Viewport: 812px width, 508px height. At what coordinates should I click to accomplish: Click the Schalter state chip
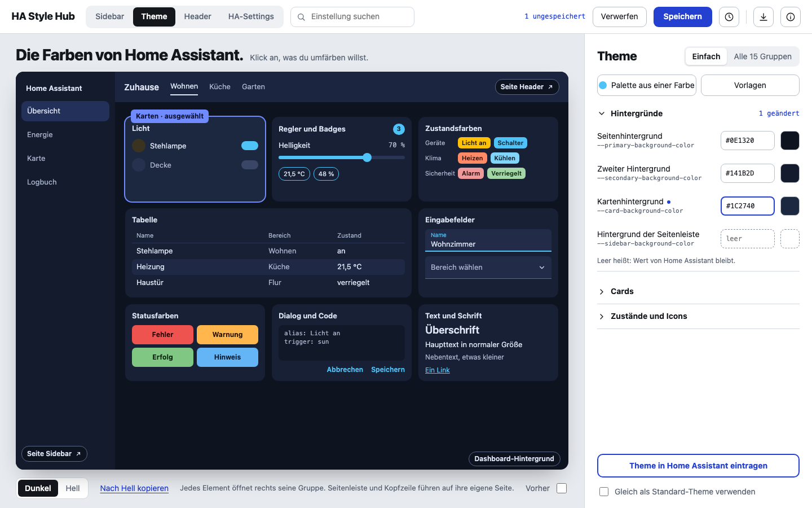[x=510, y=143]
